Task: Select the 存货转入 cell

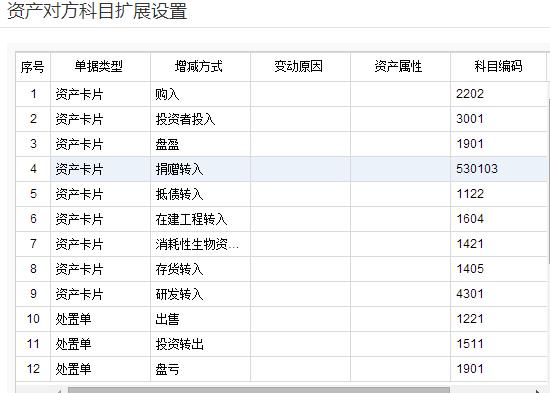Action: 200,269
